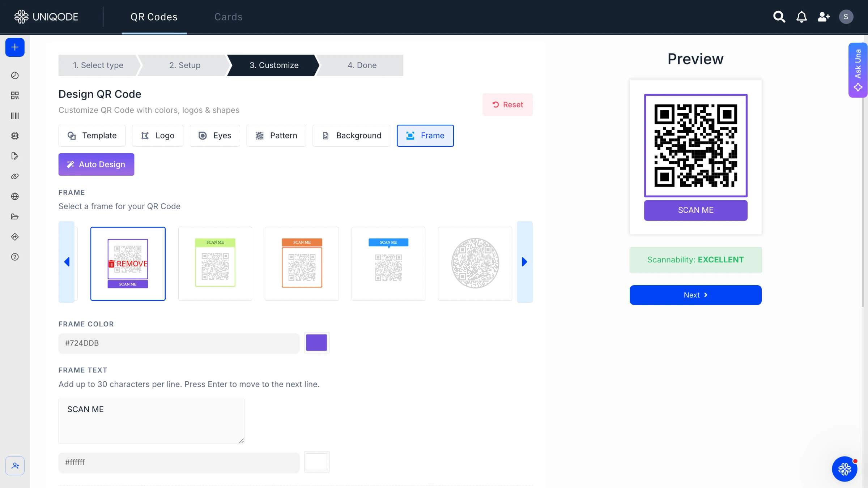Open dashboard analytics icon in sidebar
The image size is (868, 488).
[15, 75]
